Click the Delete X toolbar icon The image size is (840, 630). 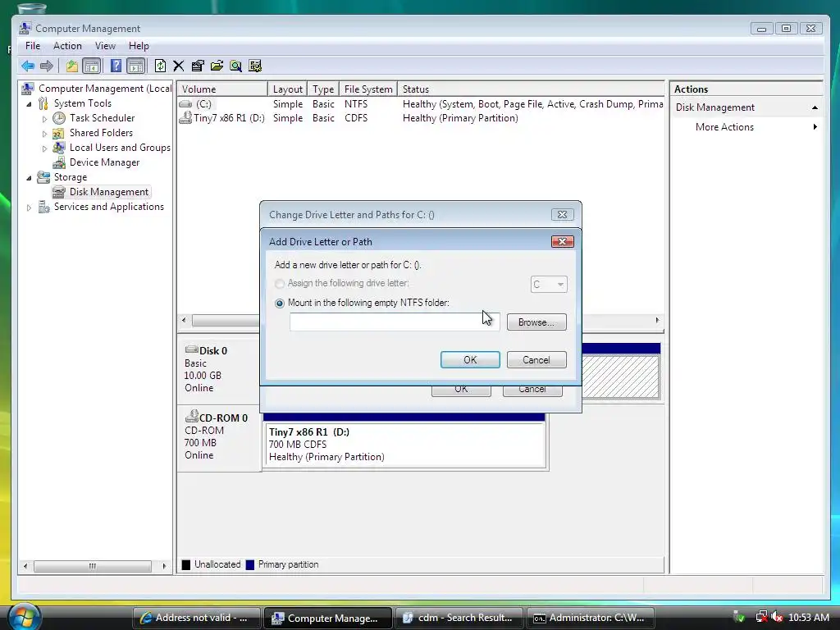[x=178, y=66]
